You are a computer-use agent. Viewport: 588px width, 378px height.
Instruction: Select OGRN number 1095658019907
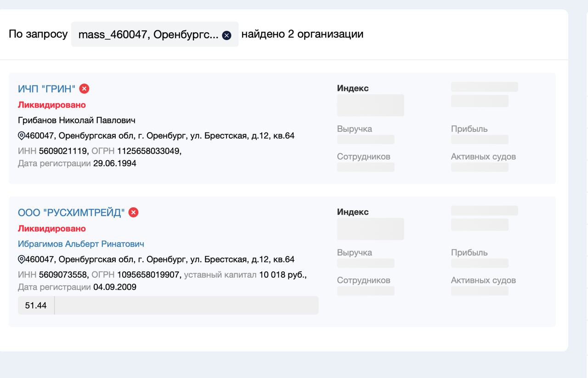click(149, 275)
